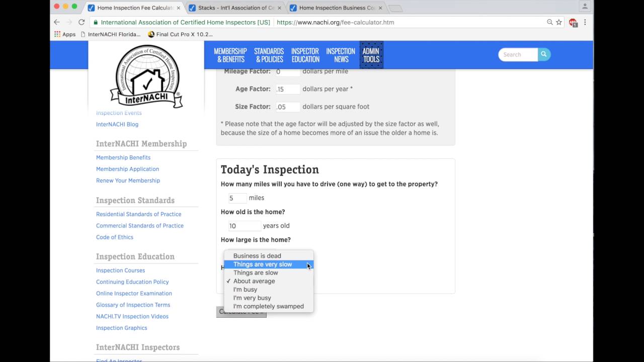This screenshot has height=362, width=644.
Task: Select 'Things are very slow' option
Action: (x=269, y=264)
